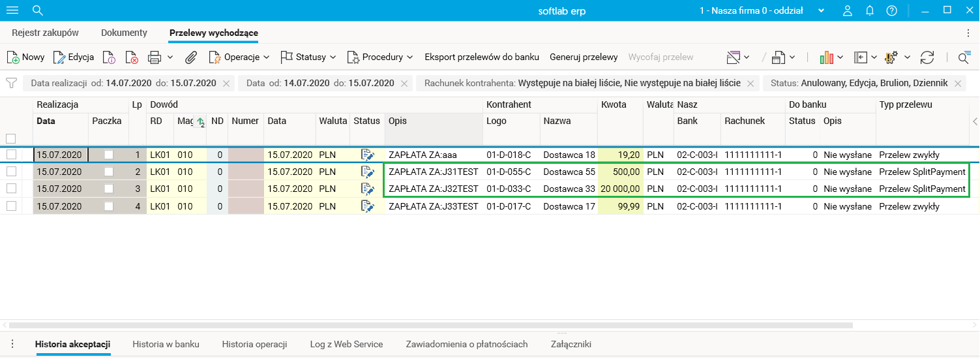Create a new transfer with Nowy
Image resolution: width=980 pixels, height=359 pixels.
[x=25, y=57]
